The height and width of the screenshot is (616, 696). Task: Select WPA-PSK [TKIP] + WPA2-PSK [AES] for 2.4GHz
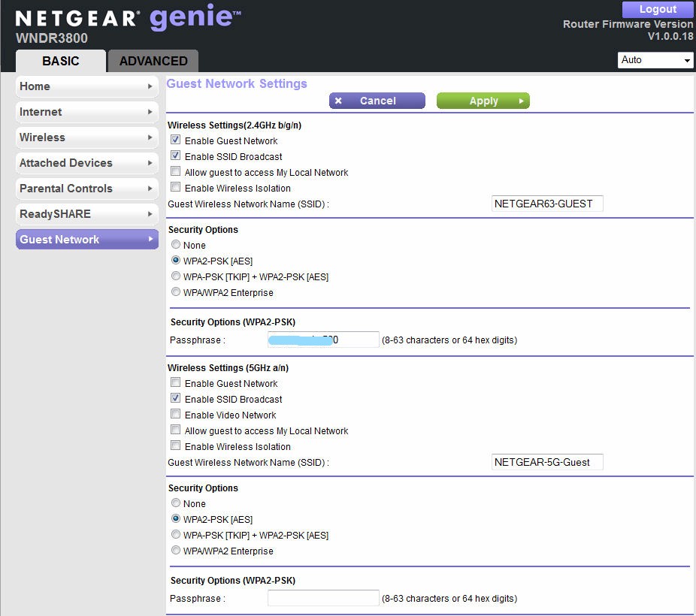coord(176,276)
